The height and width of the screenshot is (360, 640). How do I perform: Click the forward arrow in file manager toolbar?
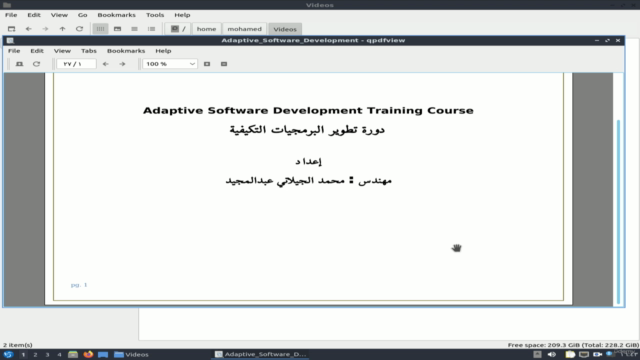pos(45,29)
